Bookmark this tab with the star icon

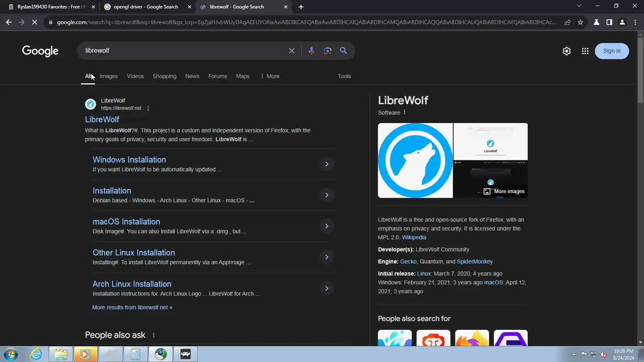pos(580,22)
